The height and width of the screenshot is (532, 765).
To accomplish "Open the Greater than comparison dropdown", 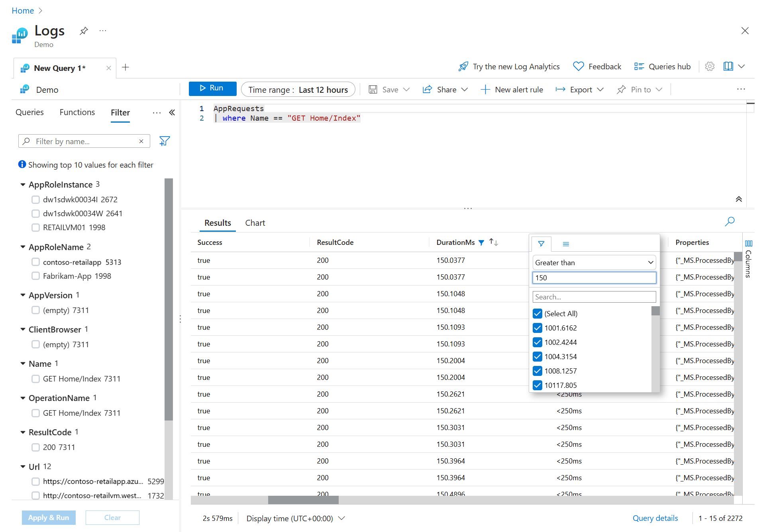I will pos(594,262).
